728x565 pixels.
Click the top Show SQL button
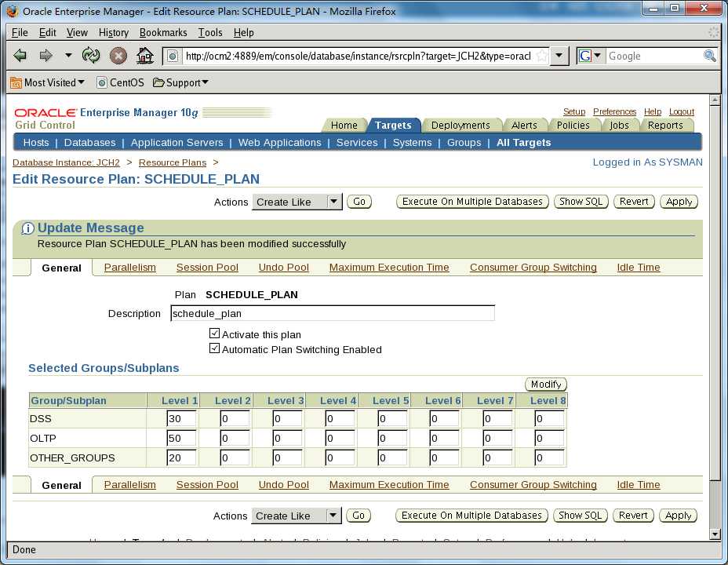(x=581, y=202)
